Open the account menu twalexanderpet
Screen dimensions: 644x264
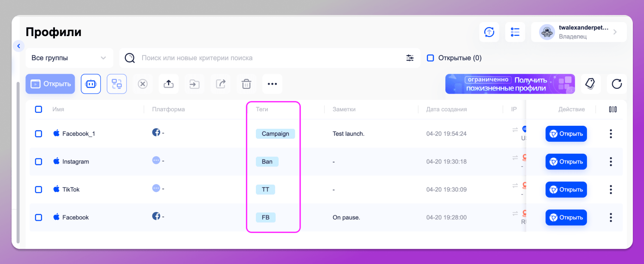[578, 32]
